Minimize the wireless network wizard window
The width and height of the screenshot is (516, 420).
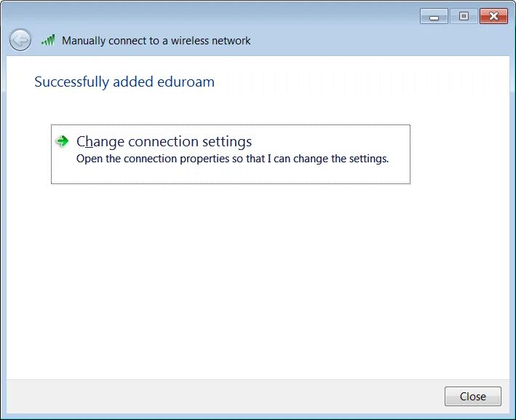click(434, 16)
